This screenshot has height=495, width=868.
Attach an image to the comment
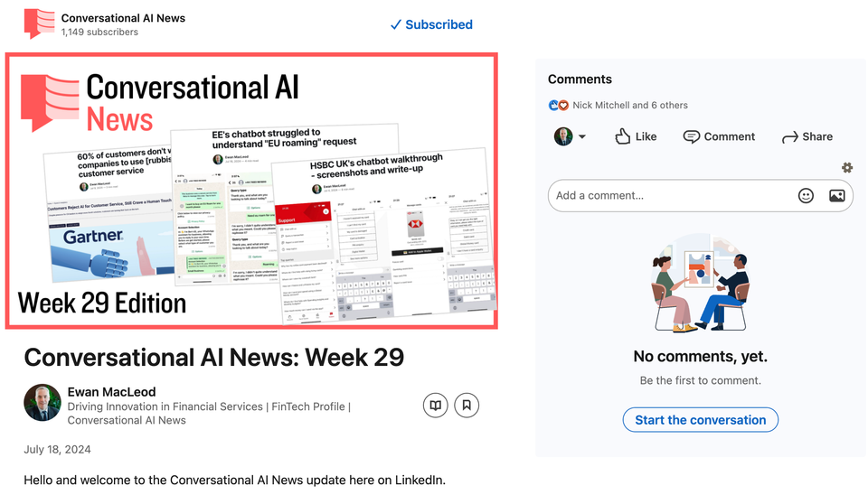[x=837, y=195]
